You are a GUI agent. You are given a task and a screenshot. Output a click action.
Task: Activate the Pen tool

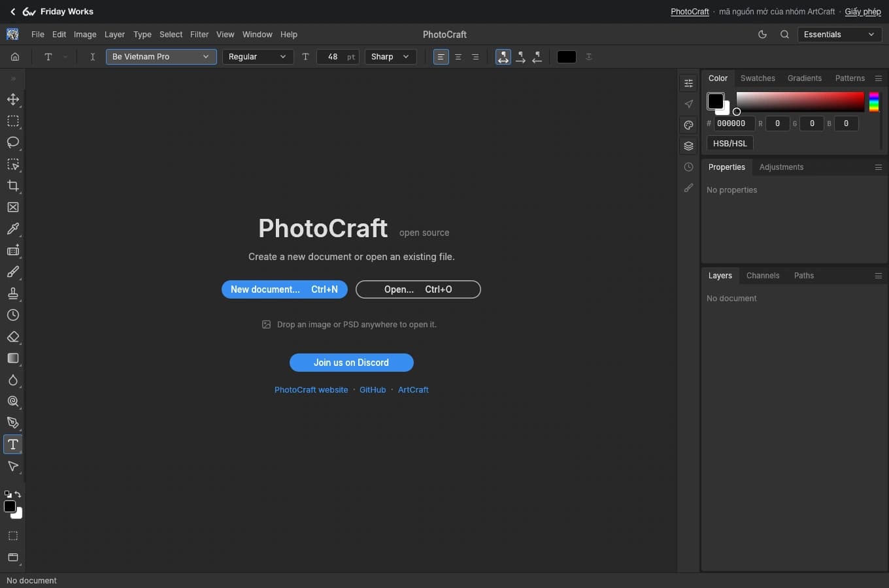tap(13, 423)
